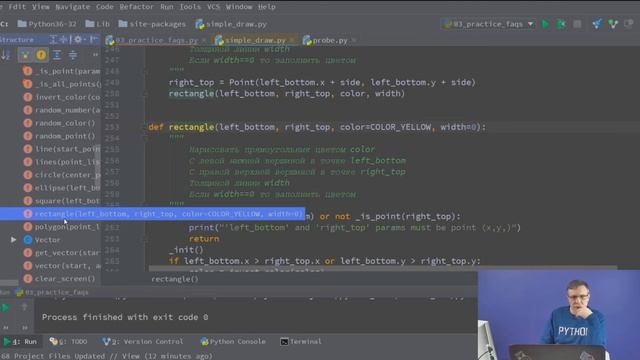640x360 pixels.
Task: Open the View menu
Action: pos(40,7)
